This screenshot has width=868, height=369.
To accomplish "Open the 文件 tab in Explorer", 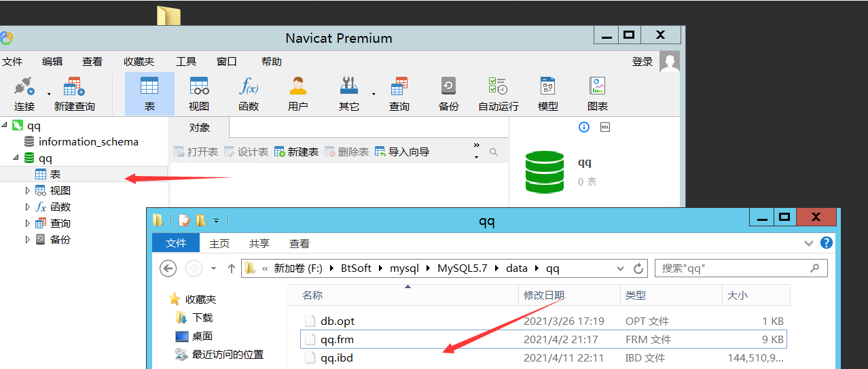I will 176,243.
